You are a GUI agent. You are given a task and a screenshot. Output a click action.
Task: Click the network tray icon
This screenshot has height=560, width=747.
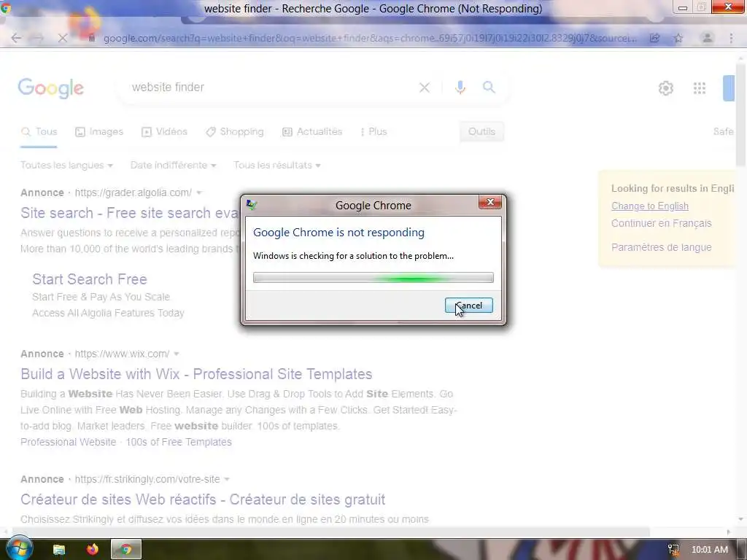673,550
